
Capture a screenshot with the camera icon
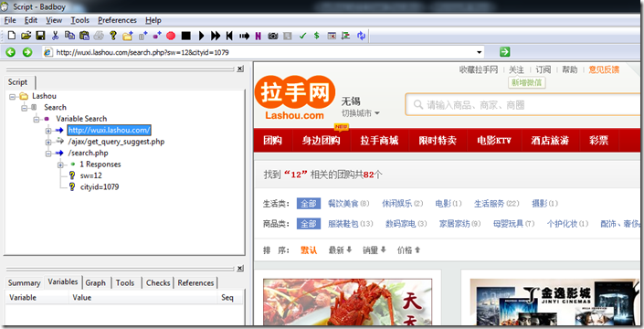(273, 36)
